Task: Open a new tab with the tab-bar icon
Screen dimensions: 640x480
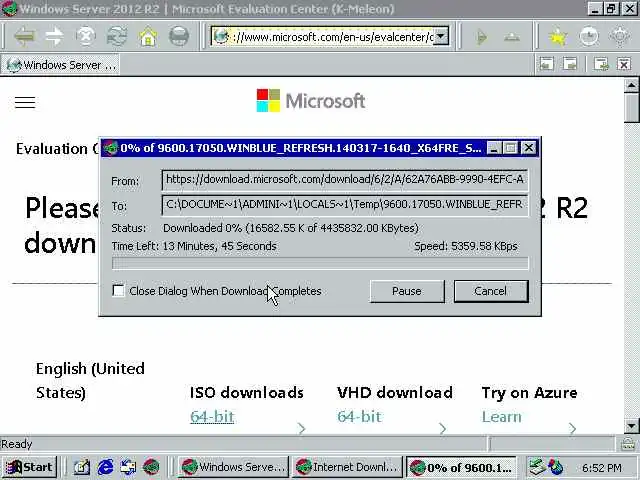Action: coord(601,64)
